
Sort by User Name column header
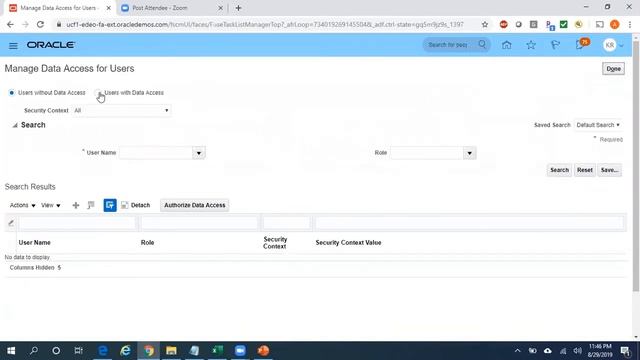tap(35, 242)
